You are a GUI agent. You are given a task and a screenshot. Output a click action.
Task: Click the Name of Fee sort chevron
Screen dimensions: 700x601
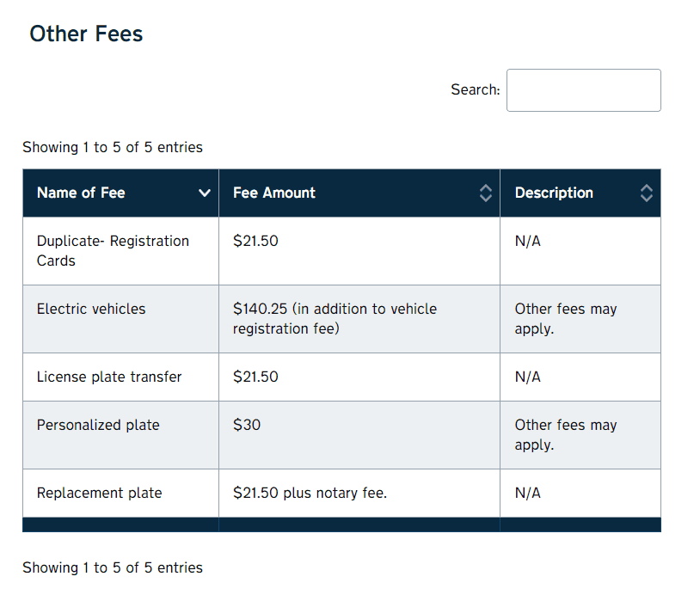click(205, 193)
